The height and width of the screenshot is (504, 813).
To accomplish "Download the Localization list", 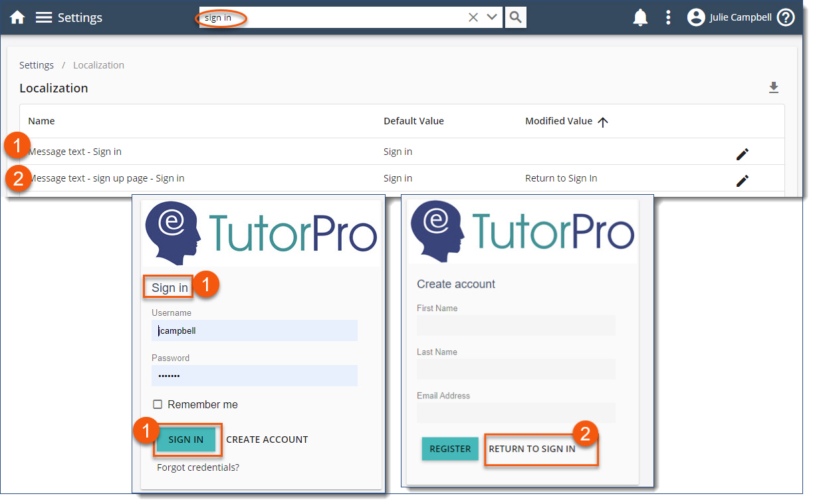I will coord(773,88).
